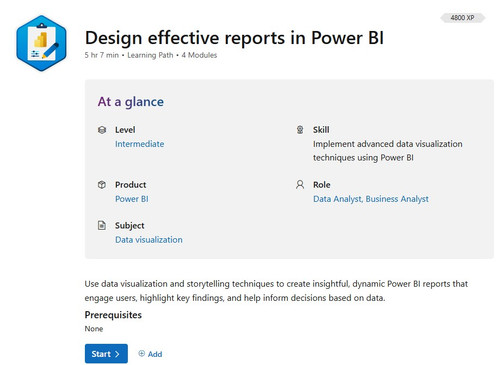
Task: Open the Power BI product link
Action: pyautogui.click(x=132, y=199)
